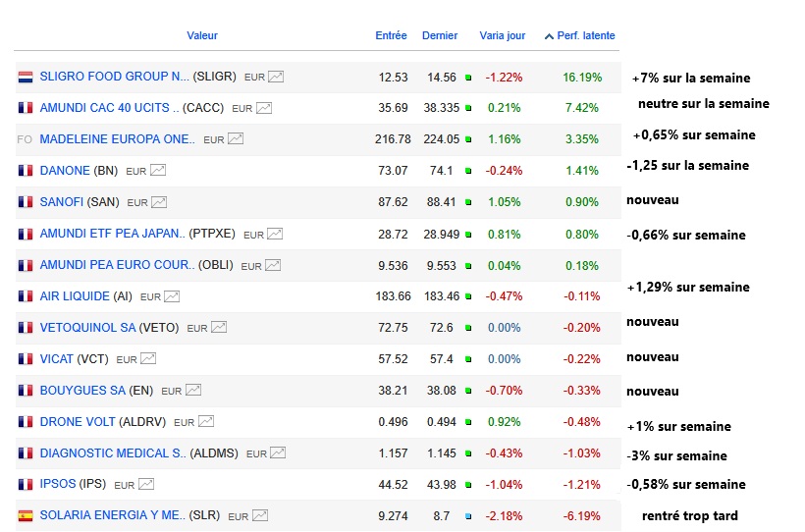The height and width of the screenshot is (532, 805).
Task: Open the chart icon for DANONE
Action: [x=158, y=171]
